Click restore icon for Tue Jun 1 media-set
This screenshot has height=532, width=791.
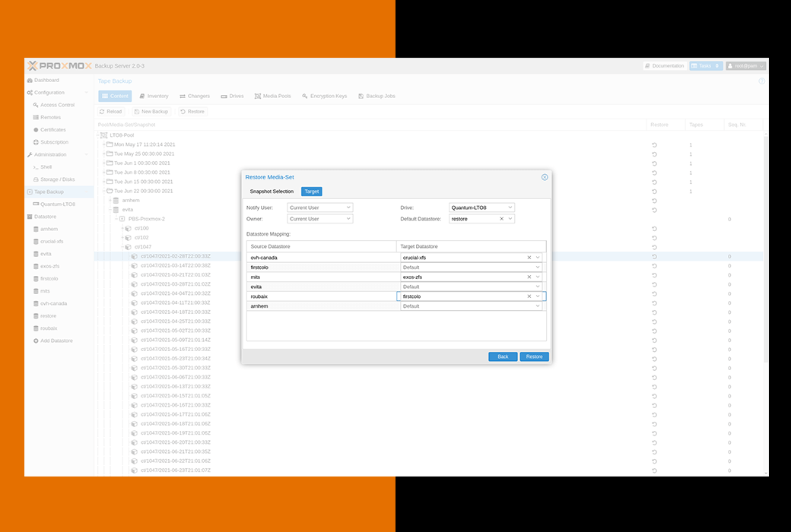tap(654, 163)
